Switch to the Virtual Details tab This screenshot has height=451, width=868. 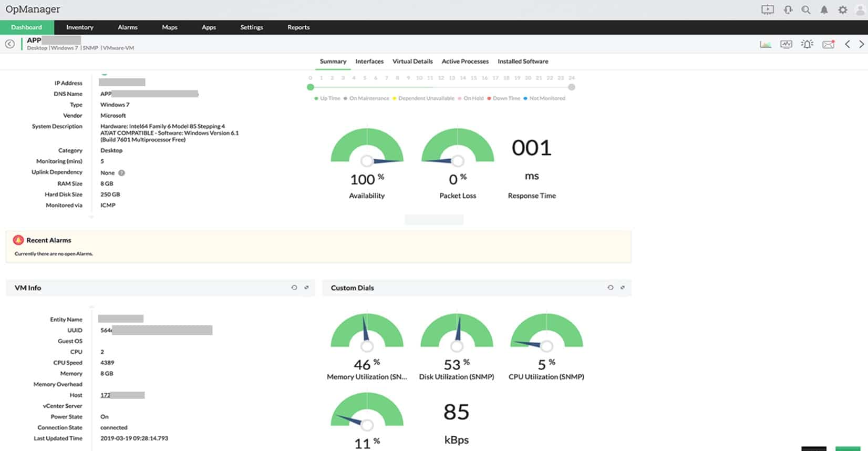(x=412, y=61)
